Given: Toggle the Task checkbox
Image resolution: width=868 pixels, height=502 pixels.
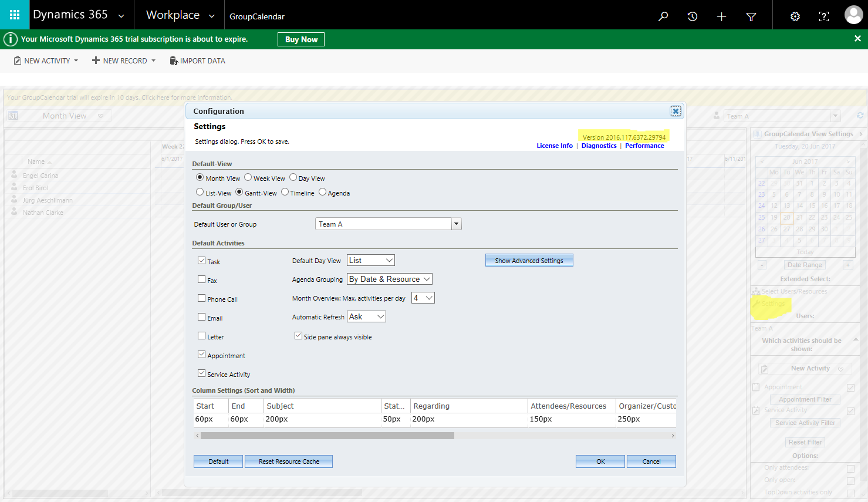Looking at the screenshot, I should 201,261.
